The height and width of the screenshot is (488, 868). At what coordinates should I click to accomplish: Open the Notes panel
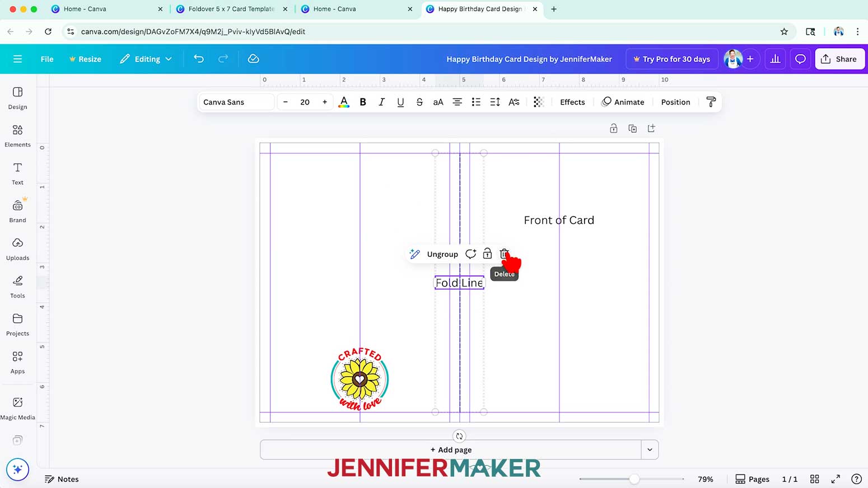tap(62, 479)
